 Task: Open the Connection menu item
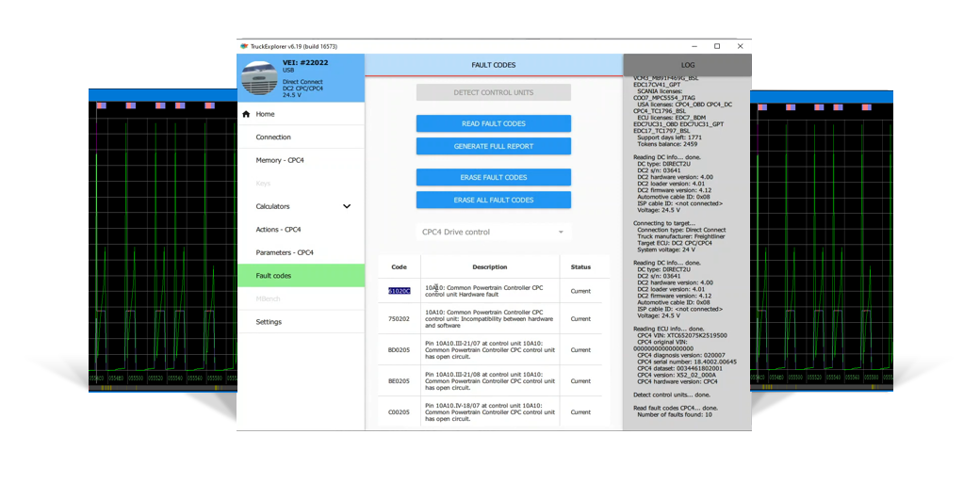point(273,137)
